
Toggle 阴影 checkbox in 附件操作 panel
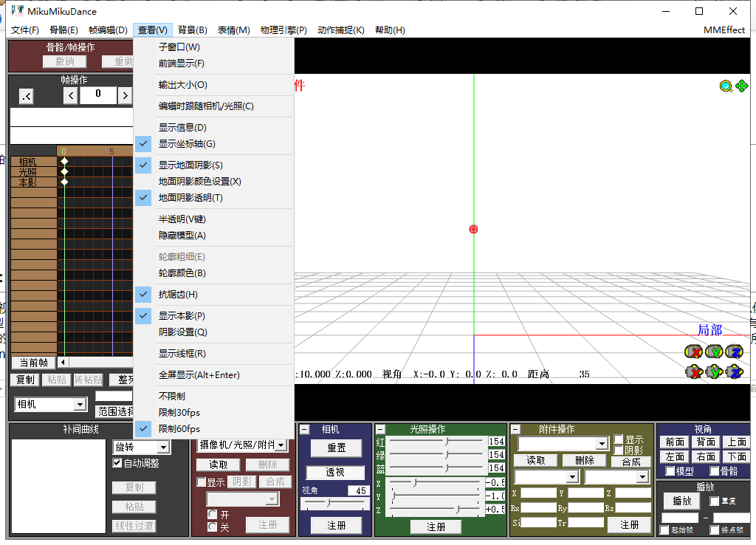tap(619, 450)
